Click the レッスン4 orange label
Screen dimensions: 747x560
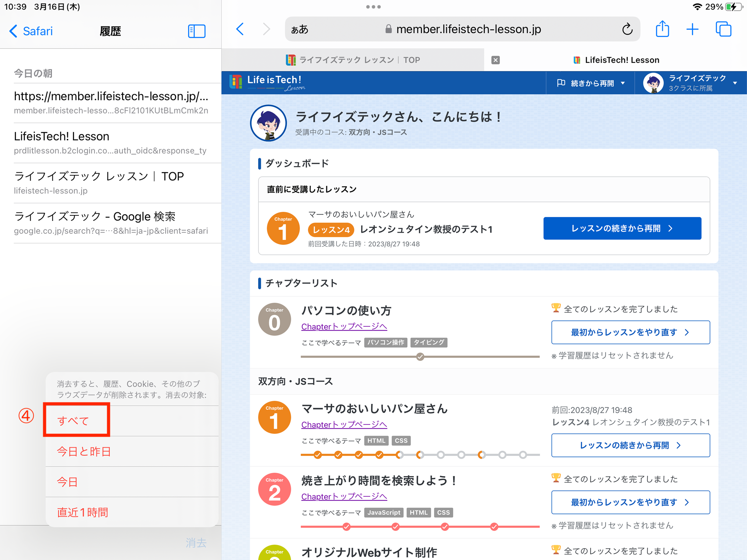tap(331, 229)
